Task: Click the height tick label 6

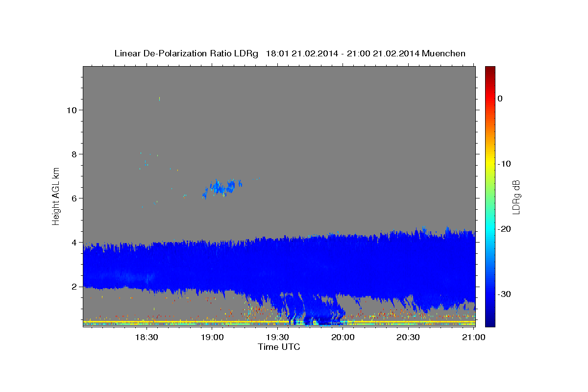Action: point(73,198)
